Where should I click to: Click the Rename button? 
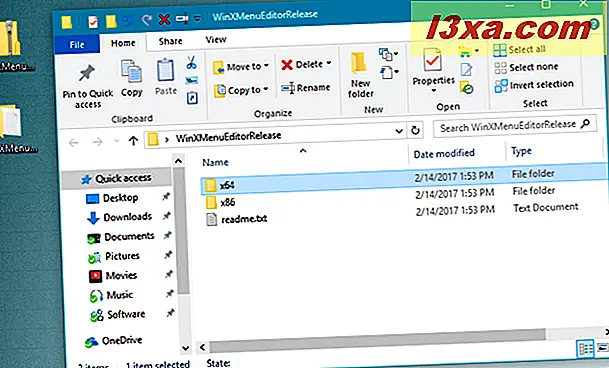(x=306, y=88)
